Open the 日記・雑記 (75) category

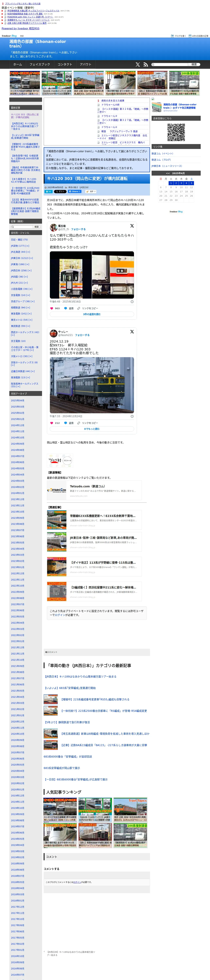pos(19,240)
